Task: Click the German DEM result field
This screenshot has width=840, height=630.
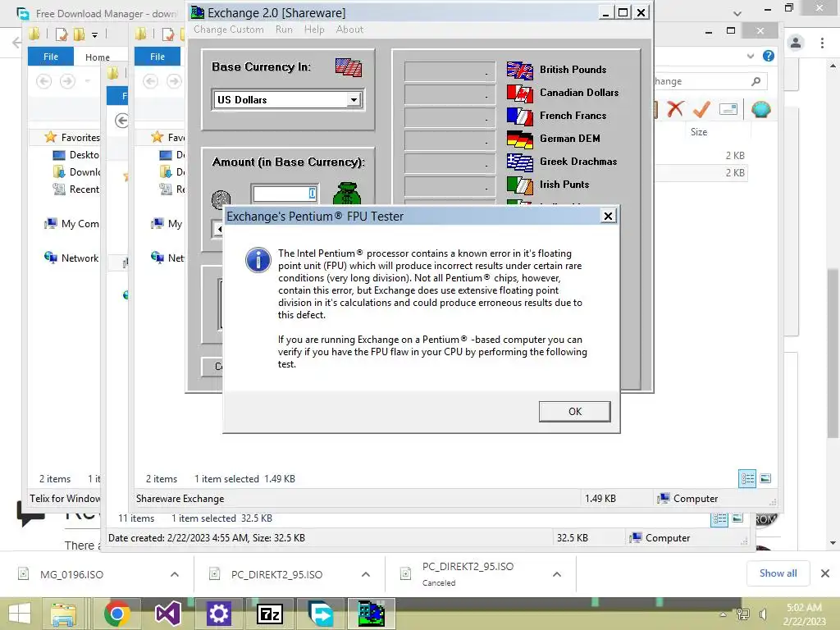Action: pos(450,139)
